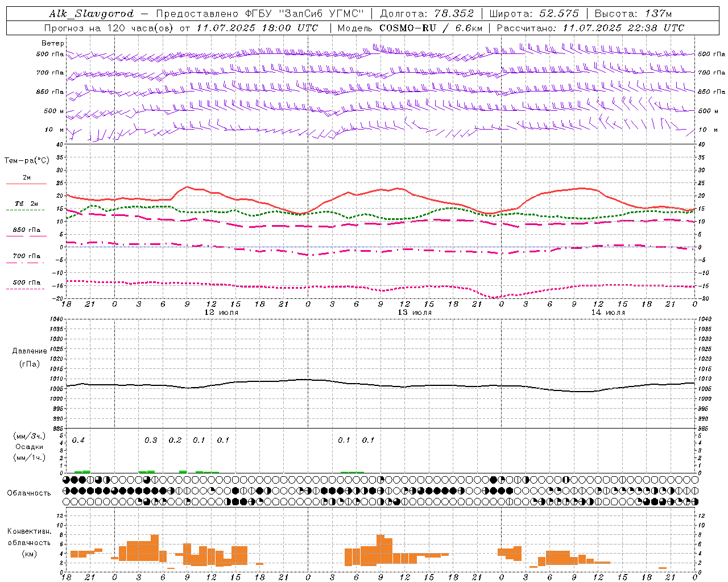Click the 13 июля date label
Viewport: 728px width, 582px height.
415,313
